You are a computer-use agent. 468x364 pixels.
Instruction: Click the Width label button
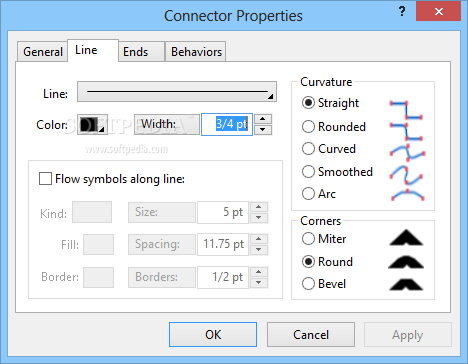pyautogui.click(x=167, y=124)
